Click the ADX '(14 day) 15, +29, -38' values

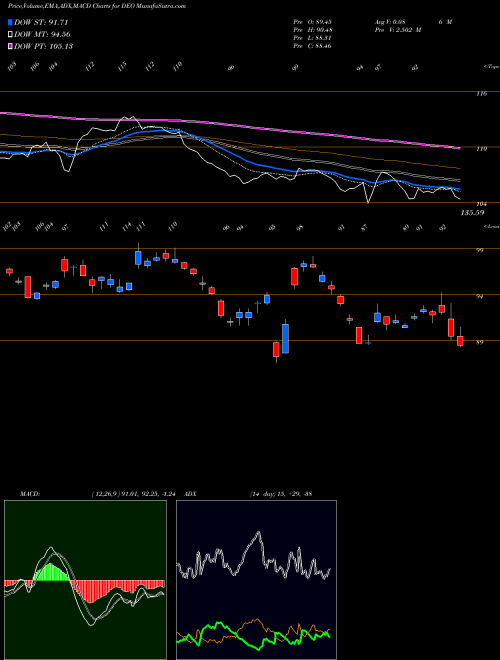pos(281,494)
